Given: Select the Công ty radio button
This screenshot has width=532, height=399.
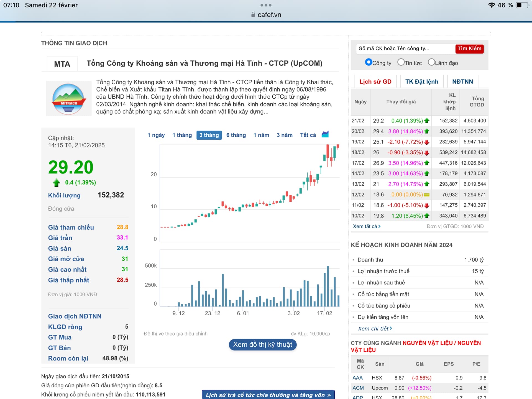Looking at the screenshot, I should click(368, 62).
